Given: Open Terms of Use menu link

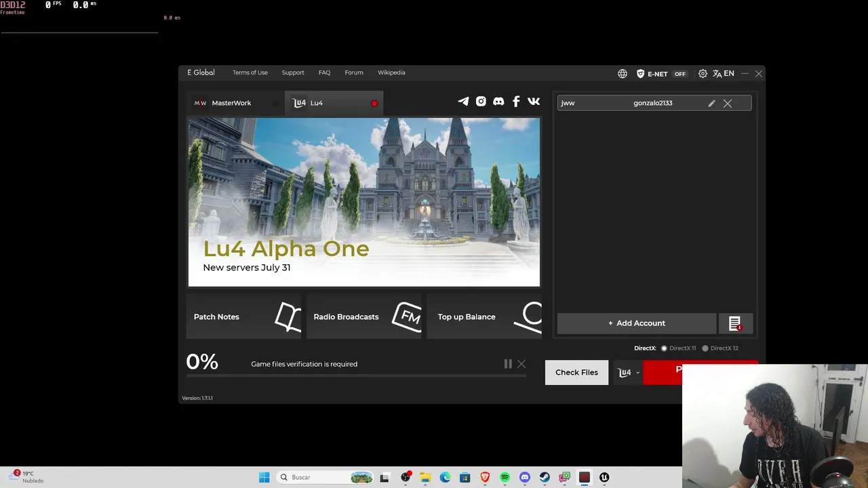Looking at the screenshot, I should [250, 73].
